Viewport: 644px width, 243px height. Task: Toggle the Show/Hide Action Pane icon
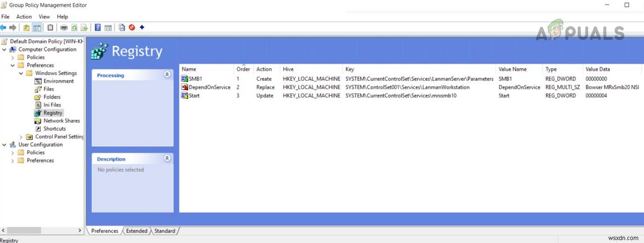(x=108, y=28)
